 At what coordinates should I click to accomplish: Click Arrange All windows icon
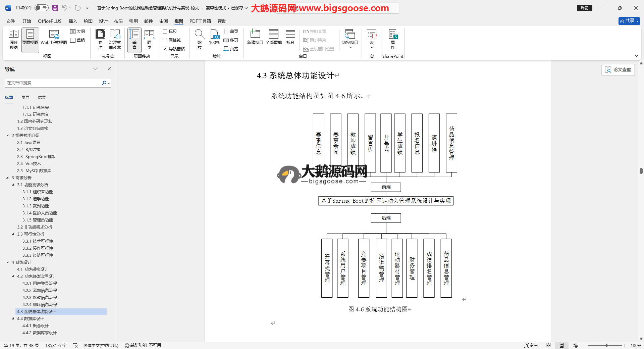click(x=273, y=37)
